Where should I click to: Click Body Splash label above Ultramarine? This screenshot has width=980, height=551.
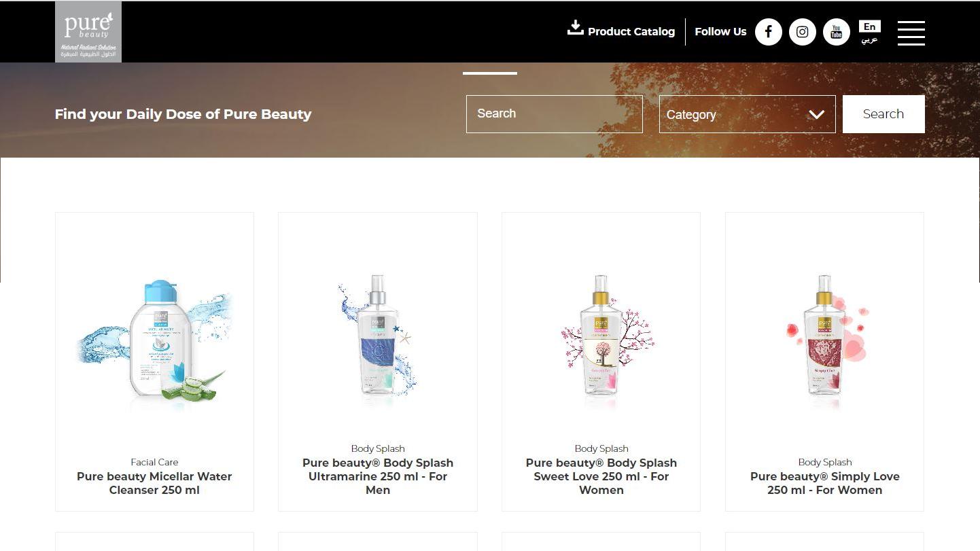point(378,448)
